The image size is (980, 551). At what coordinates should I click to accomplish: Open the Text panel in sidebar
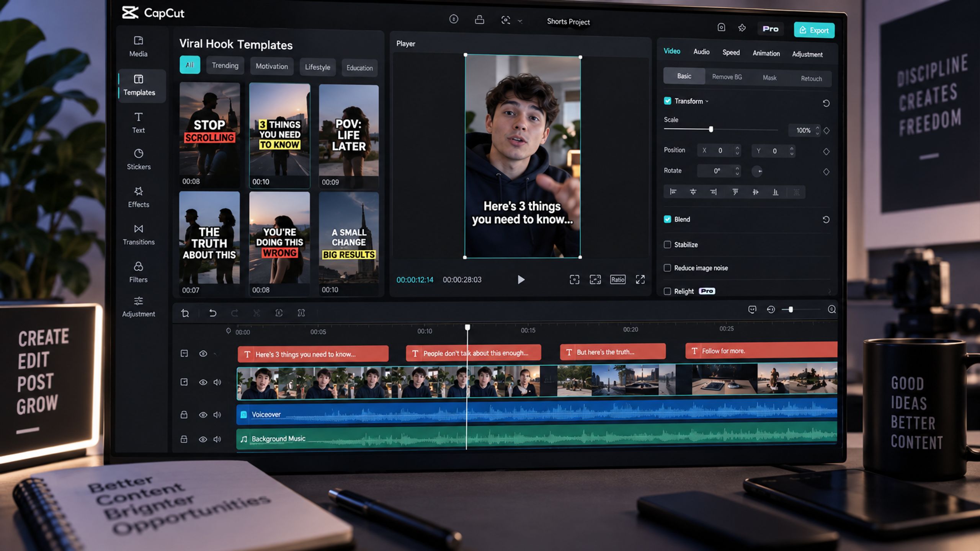tap(138, 122)
